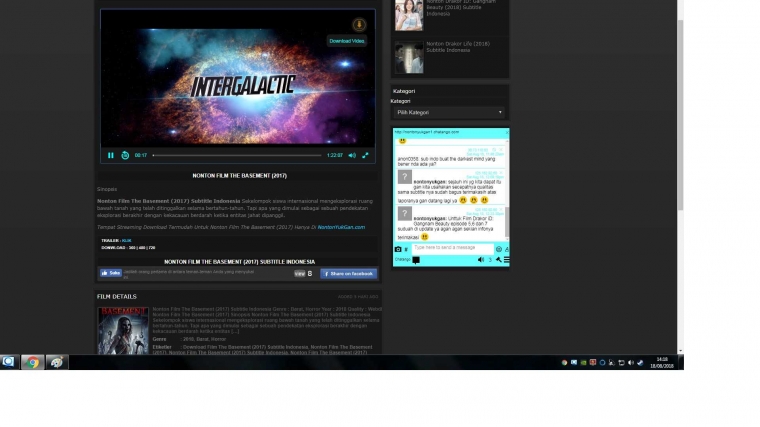
Task: Click the FILM DETAILS heading
Action: tap(117, 297)
